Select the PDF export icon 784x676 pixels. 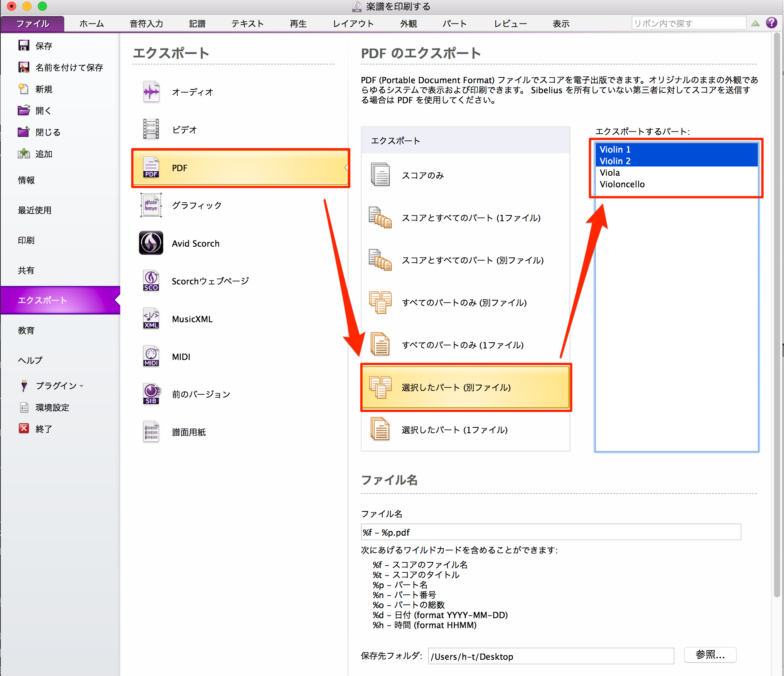151,167
